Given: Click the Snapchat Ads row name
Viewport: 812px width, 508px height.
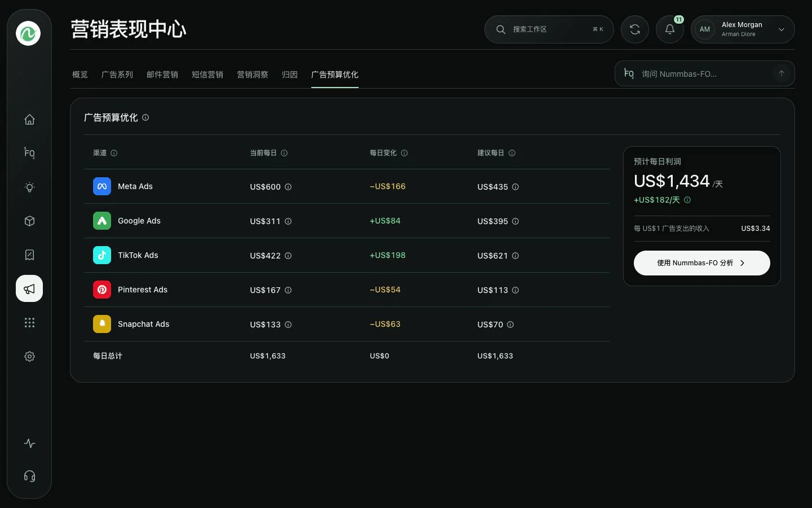Looking at the screenshot, I should coord(144,324).
